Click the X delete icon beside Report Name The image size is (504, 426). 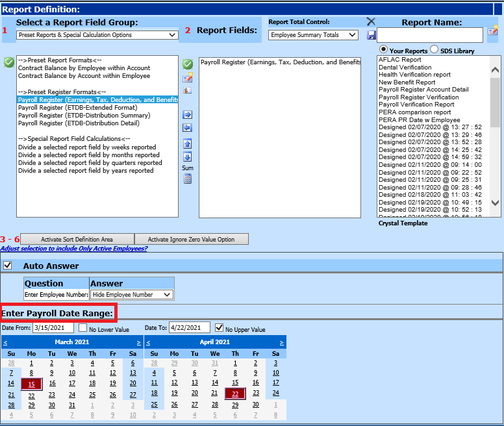371,21
